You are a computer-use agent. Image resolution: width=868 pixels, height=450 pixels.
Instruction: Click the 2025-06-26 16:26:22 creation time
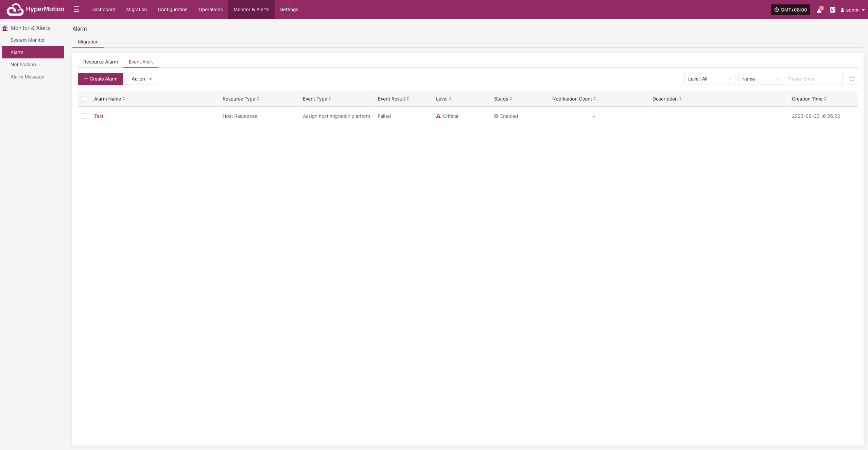coord(816,116)
